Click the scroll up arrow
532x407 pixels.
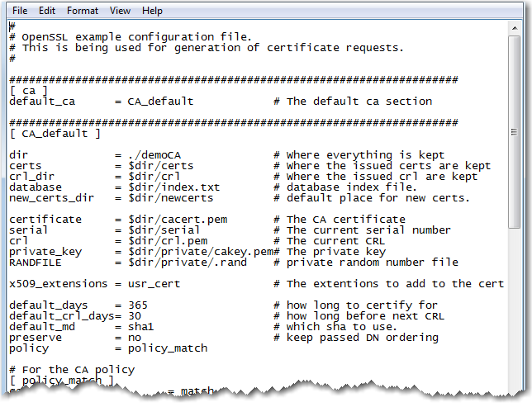click(x=514, y=29)
